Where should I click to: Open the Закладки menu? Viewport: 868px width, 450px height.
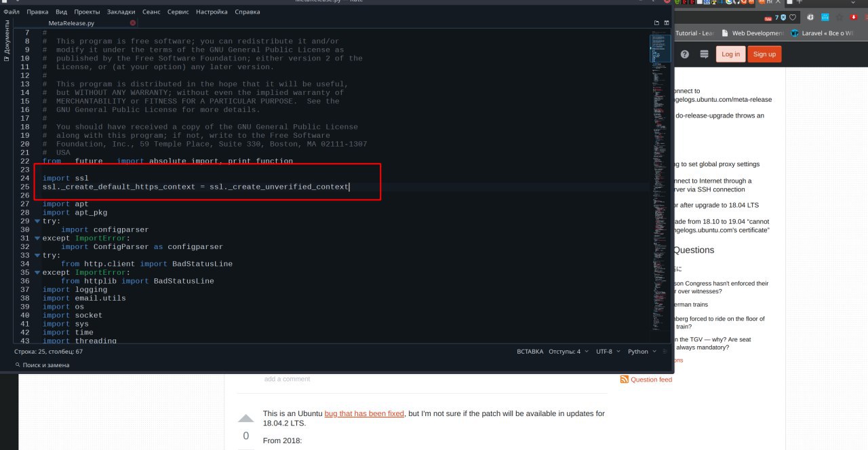tap(121, 12)
